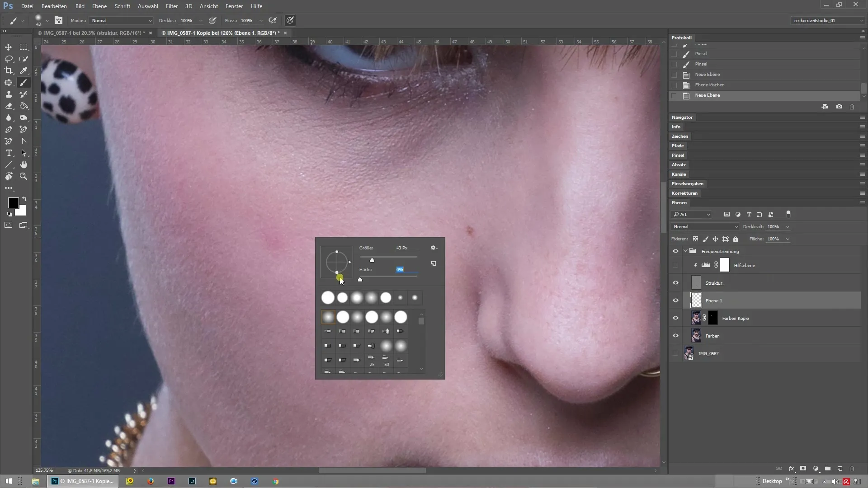868x488 pixels.
Task: Show the IMG_0587 layer
Action: pos(675,353)
